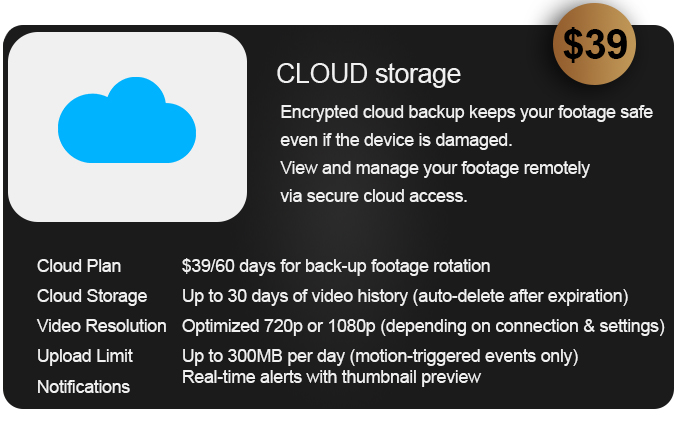Screen dimensions: 680x446
Task: Select the Cloud Plan row label
Action: (x=79, y=266)
